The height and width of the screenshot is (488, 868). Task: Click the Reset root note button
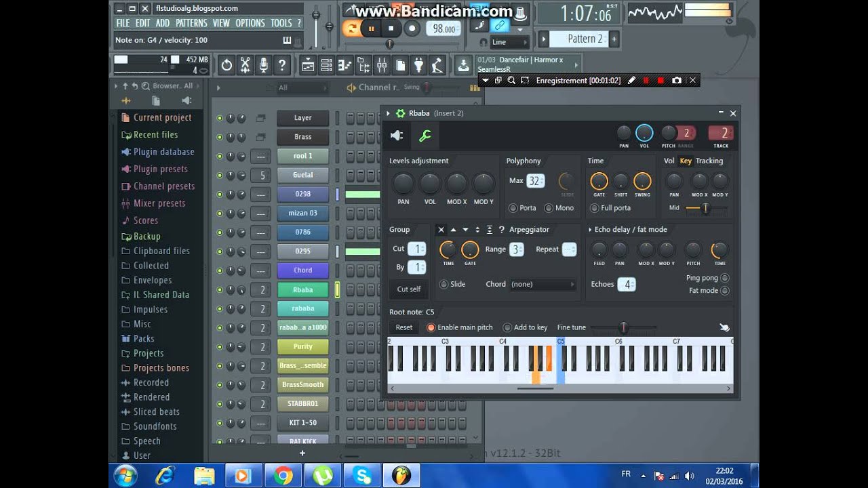[x=404, y=327]
